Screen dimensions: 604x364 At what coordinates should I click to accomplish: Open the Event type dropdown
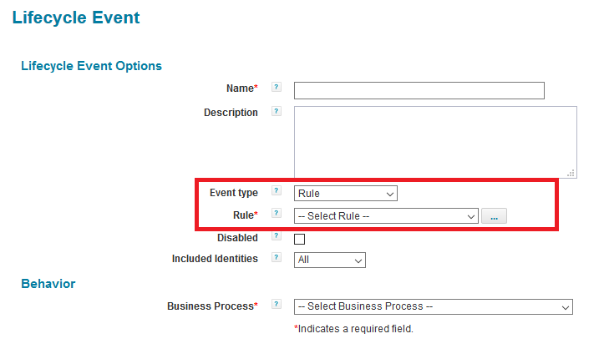point(346,194)
